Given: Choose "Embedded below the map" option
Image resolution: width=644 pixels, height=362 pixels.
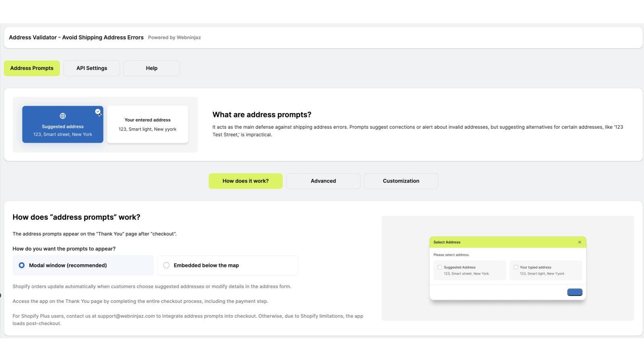Looking at the screenshot, I should (166, 265).
